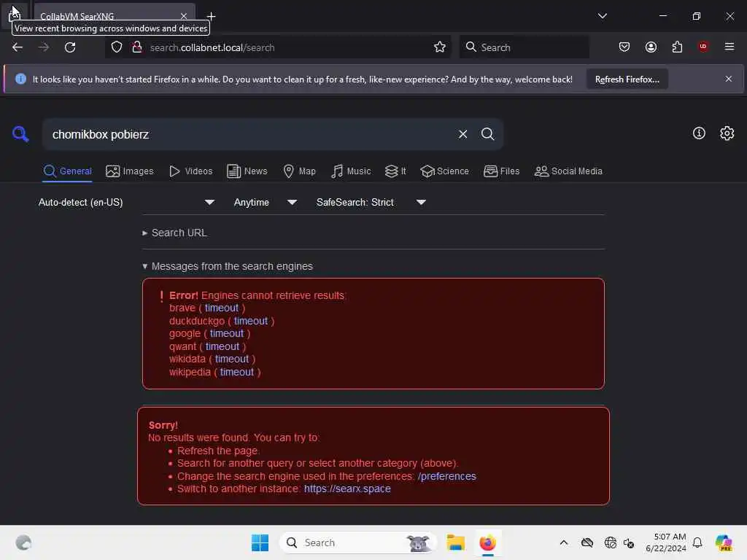Open the SafeSearch: Strict dropdown
The image size is (747, 560).
point(371,203)
